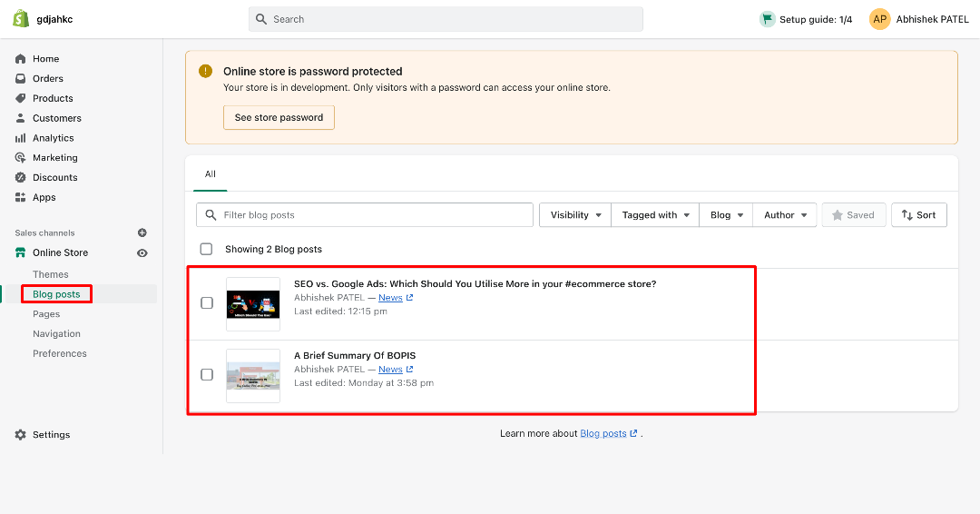Image resolution: width=980 pixels, height=514 pixels.
Task: Open Navigation under Online Store
Action: coord(56,334)
